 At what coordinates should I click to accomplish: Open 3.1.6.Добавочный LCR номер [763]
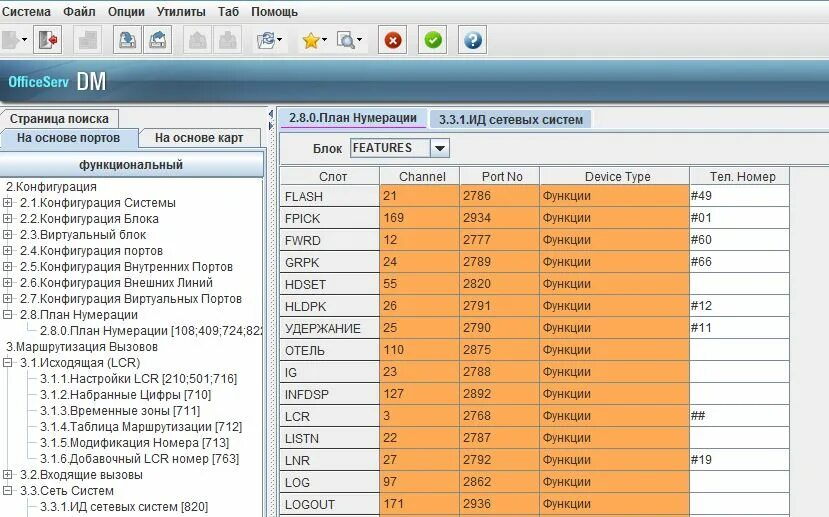(x=140, y=459)
